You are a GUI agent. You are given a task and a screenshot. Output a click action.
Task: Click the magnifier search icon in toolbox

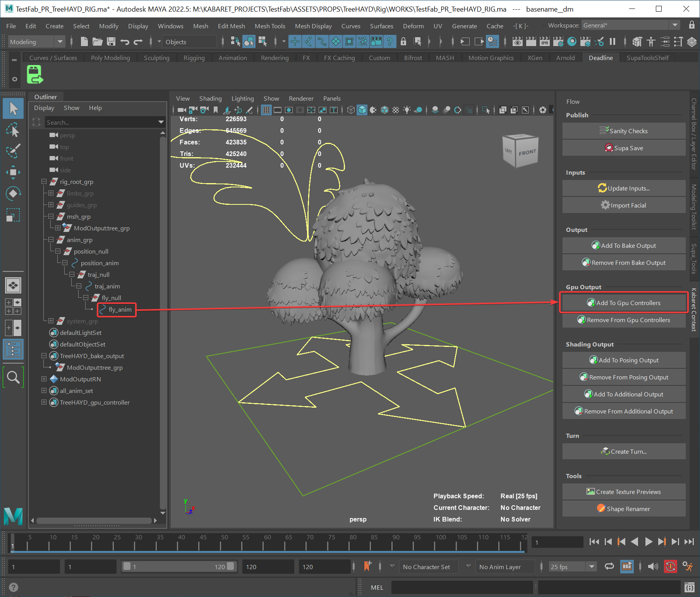coord(13,377)
